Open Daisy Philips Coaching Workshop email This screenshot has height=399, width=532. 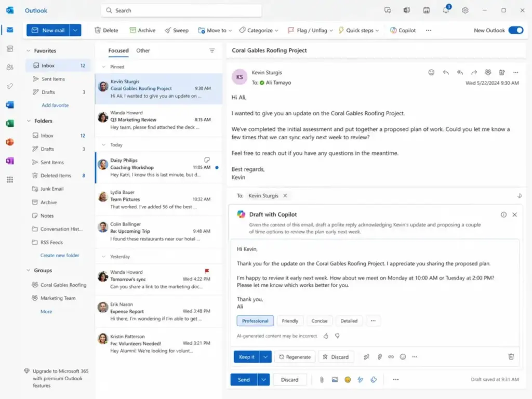point(159,167)
